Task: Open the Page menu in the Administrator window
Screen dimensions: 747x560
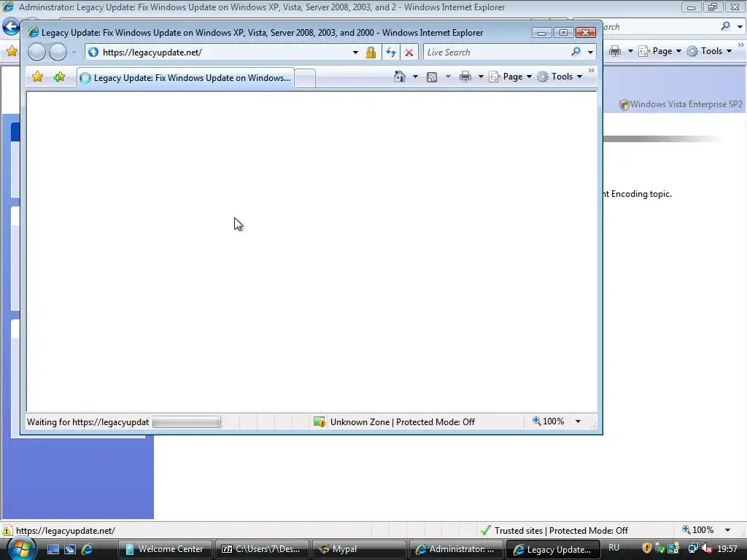Action: 659,51
